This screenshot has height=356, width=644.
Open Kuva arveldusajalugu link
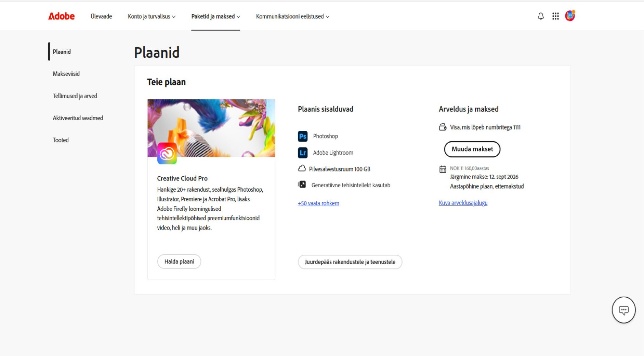463,203
